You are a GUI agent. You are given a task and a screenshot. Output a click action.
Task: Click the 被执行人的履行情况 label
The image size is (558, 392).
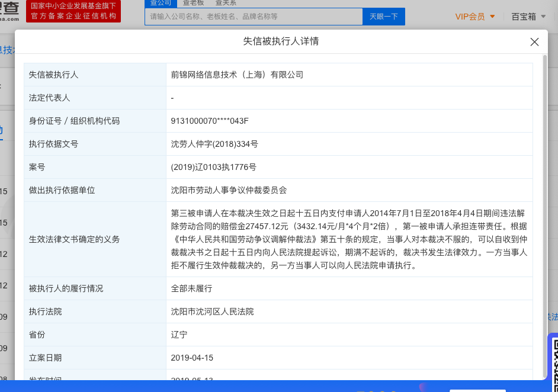[66, 288]
